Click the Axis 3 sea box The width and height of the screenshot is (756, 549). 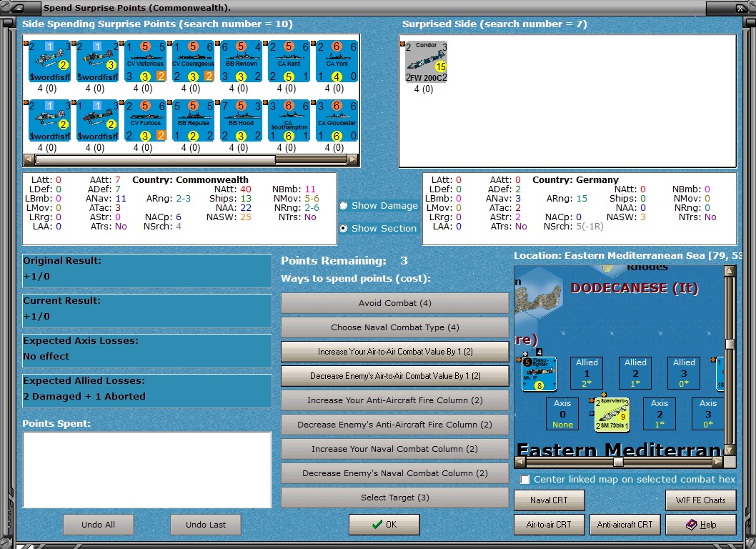708,413
